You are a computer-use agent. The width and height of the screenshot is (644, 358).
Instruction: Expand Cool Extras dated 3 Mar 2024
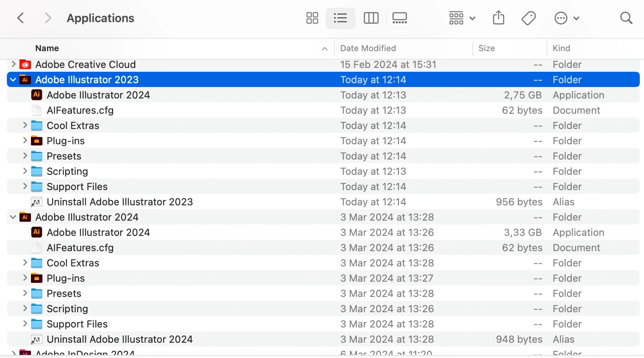click(25, 263)
